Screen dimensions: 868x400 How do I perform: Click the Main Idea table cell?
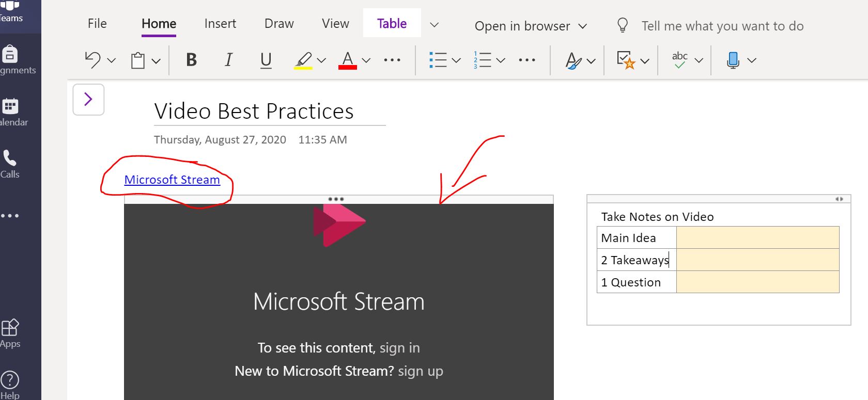tap(637, 237)
